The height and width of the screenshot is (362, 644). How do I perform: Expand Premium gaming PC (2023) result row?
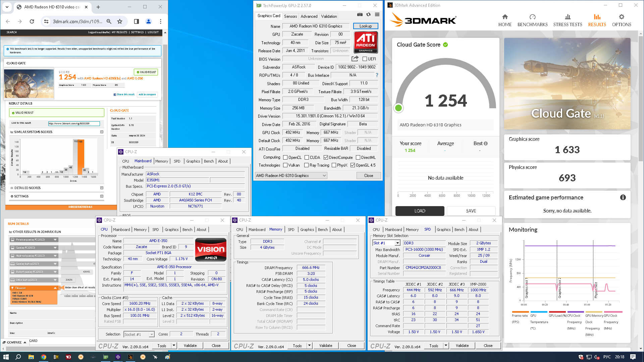coord(34,240)
